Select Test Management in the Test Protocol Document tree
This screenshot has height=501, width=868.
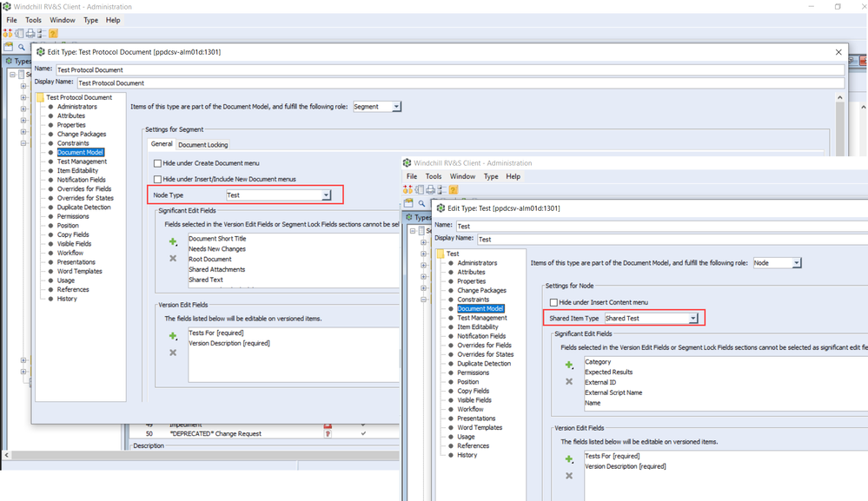pyautogui.click(x=82, y=162)
